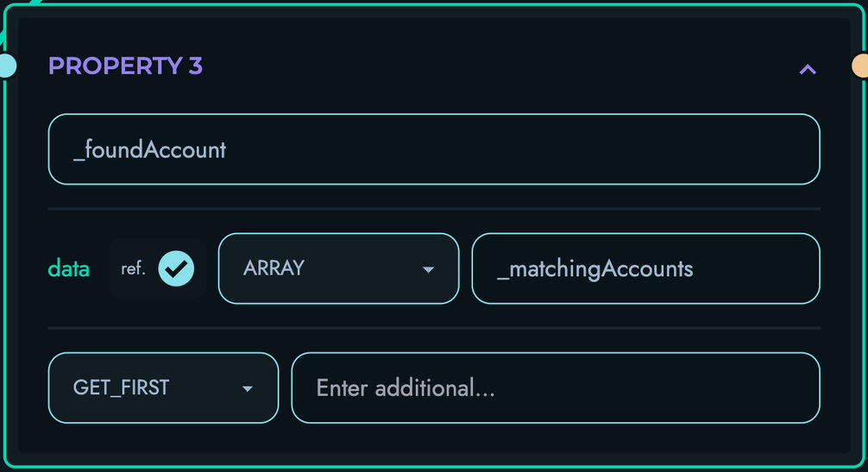Click the ref. label text
The width and height of the screenshot is (868, 472).
[x=133, y=269]
